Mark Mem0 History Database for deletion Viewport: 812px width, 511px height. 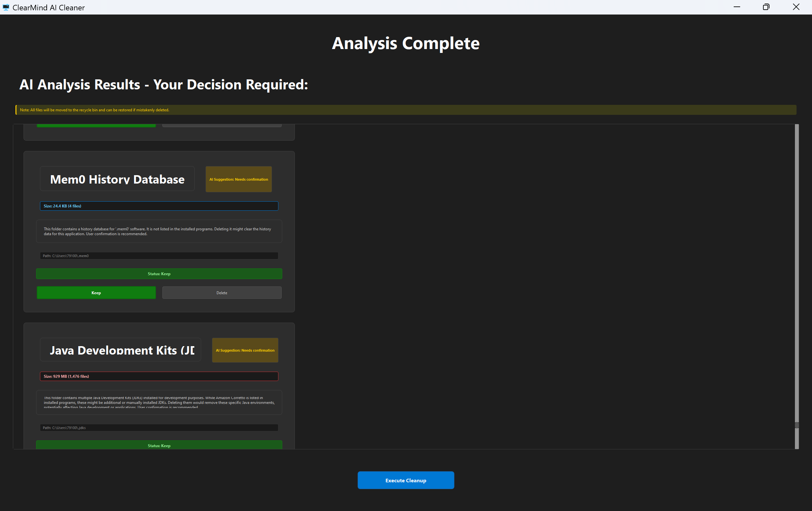[x=222, y=293]
